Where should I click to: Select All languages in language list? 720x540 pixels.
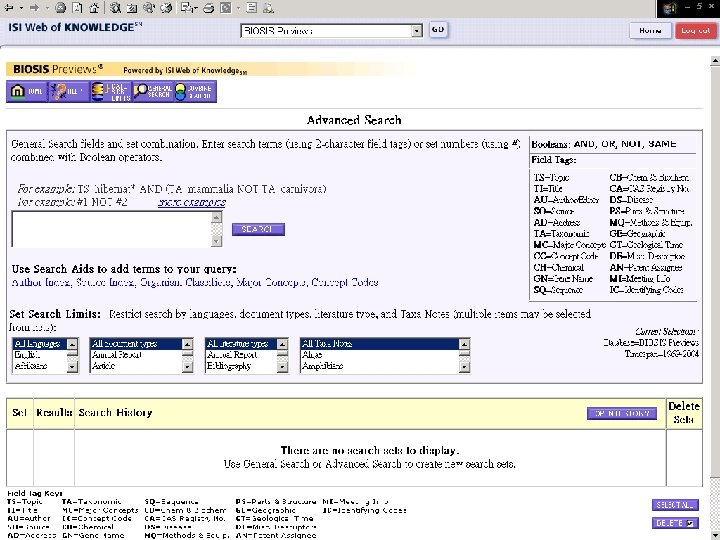[x=39, y=343]
